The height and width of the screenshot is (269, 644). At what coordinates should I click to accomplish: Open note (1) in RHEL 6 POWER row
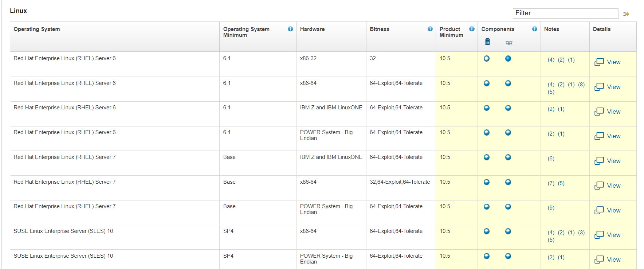(x=561, y=134)
